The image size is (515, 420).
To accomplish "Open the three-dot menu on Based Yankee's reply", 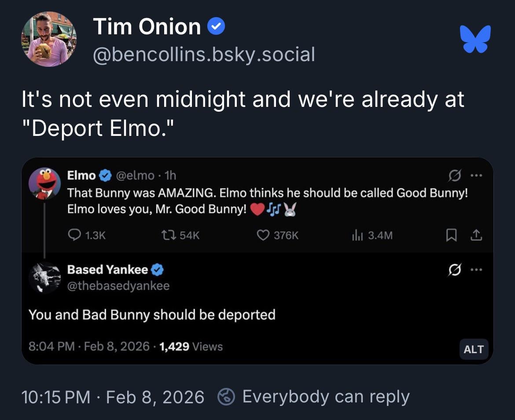I will pyautogui.click(x=476, y=270).
